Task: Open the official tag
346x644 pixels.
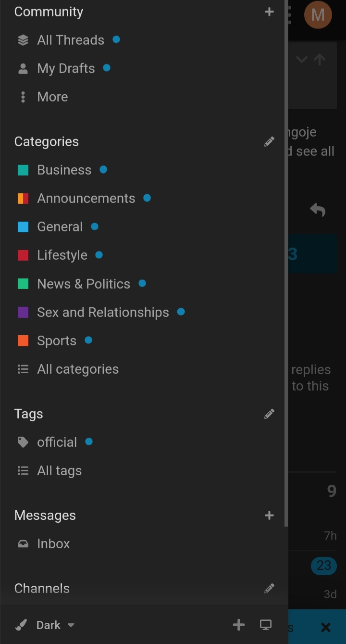Action: [x=57, y=442]
